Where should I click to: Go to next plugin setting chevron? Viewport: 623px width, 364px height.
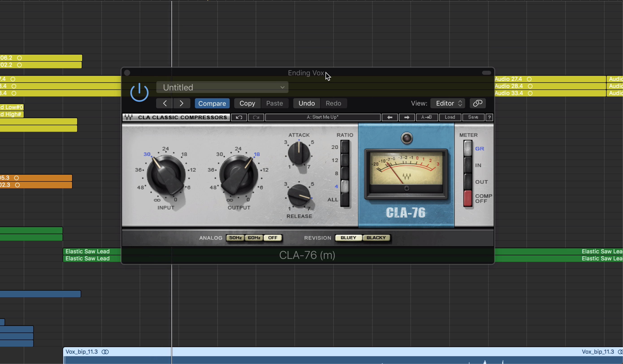tap(182, 103)
